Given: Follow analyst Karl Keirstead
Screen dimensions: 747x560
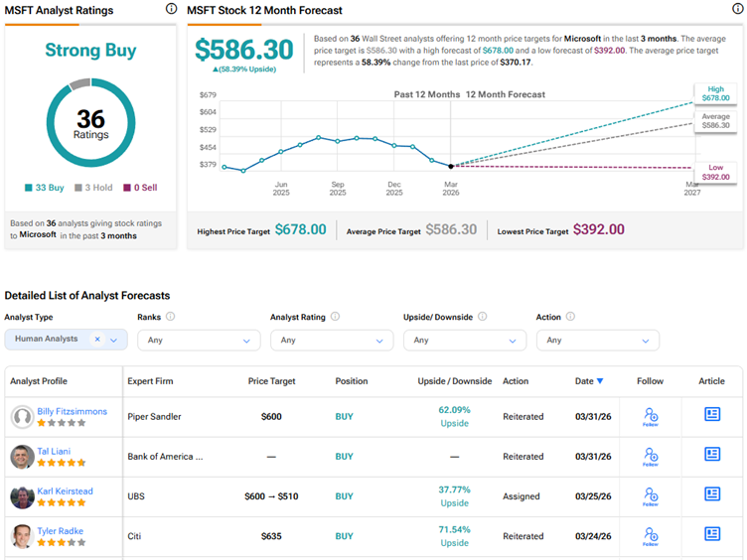Looking at the screenshot, I should [x=650, y=495].
